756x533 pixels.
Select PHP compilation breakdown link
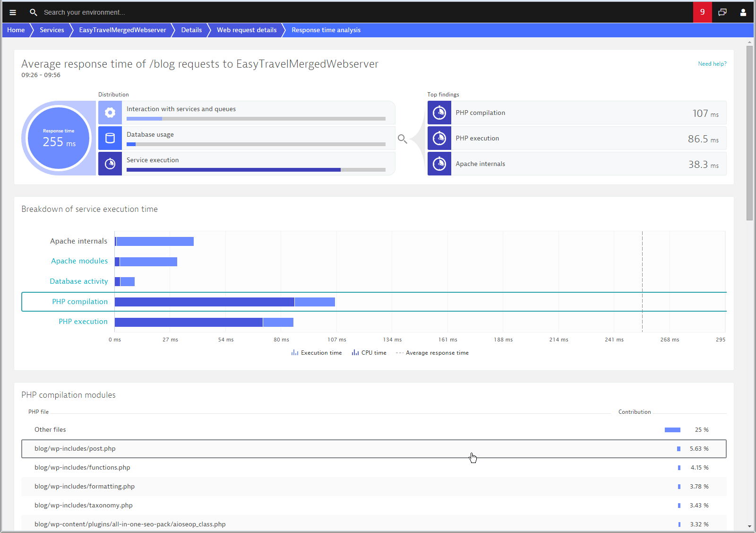click(80, 302)
